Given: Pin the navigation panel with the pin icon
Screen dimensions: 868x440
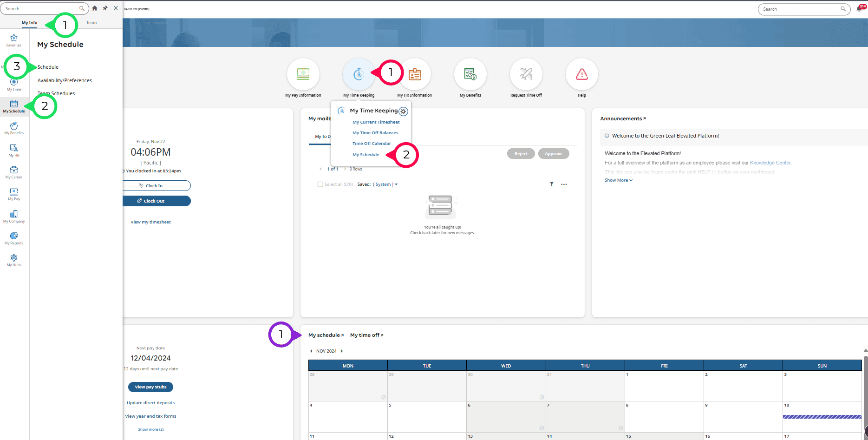Looking at the screenshot, I should point(105,8).
